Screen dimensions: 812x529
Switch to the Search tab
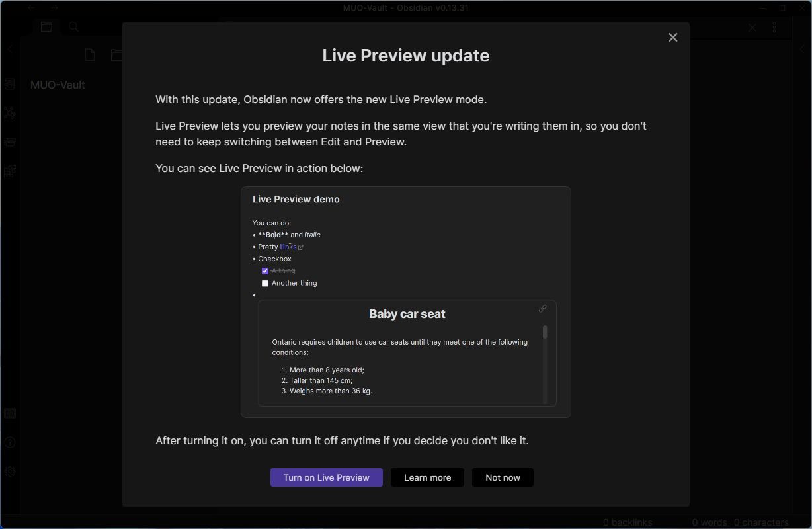(73, 26)
